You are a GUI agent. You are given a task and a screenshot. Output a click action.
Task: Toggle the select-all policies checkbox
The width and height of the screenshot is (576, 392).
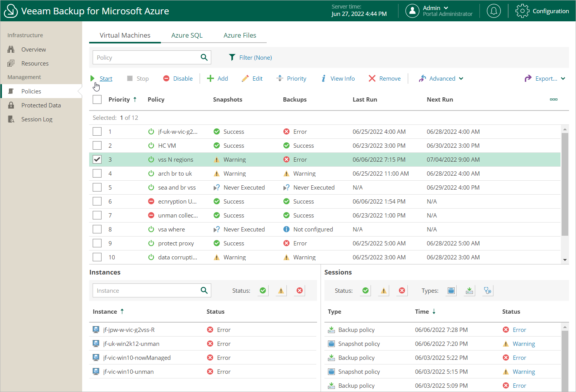click(x=97, y=99)
